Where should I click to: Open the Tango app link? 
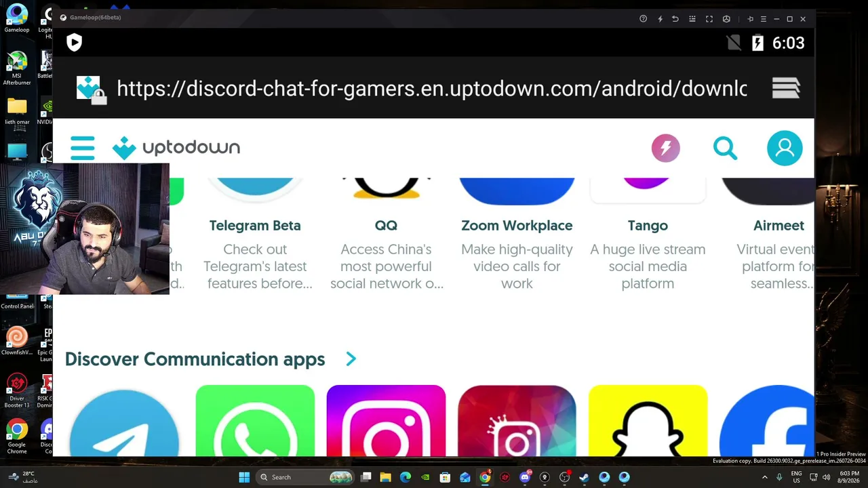click(648, 226)
